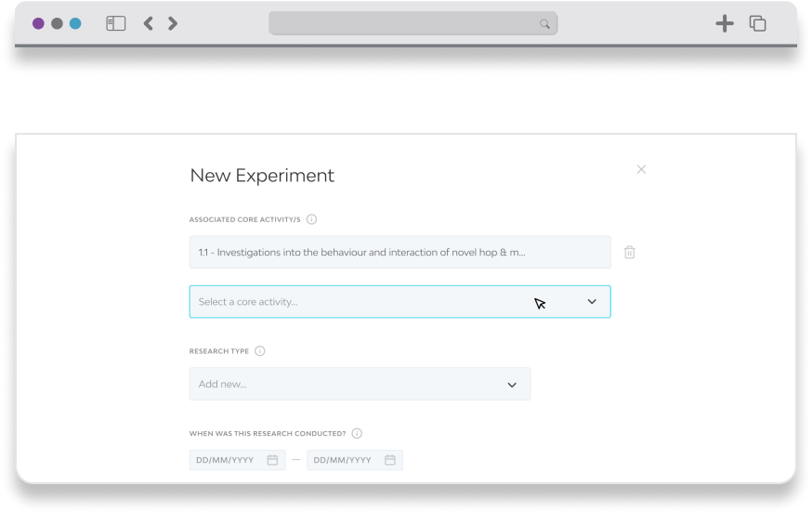Screen dimensions: 812x513
Task: Focus the end date DD/MM/YYYY field
Action: coord(355,460)
